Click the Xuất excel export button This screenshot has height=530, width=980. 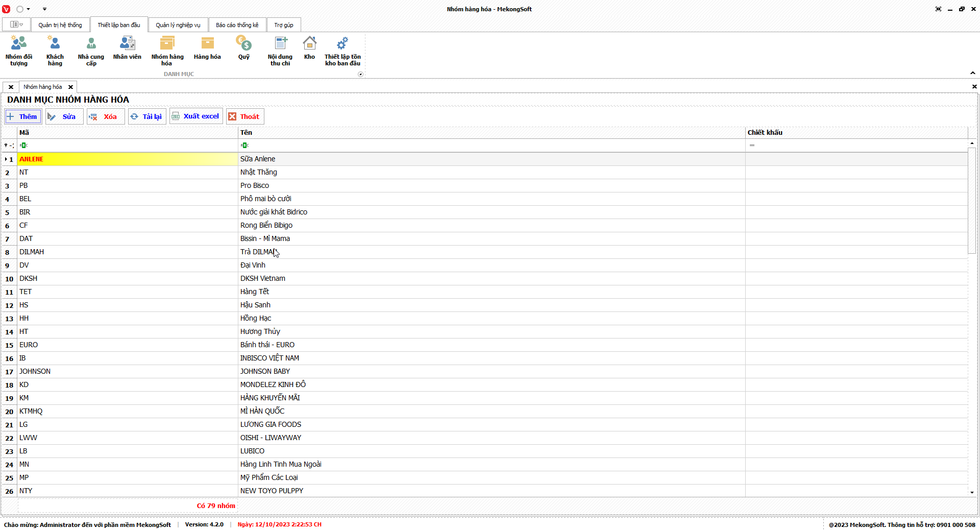click(197, 116)
